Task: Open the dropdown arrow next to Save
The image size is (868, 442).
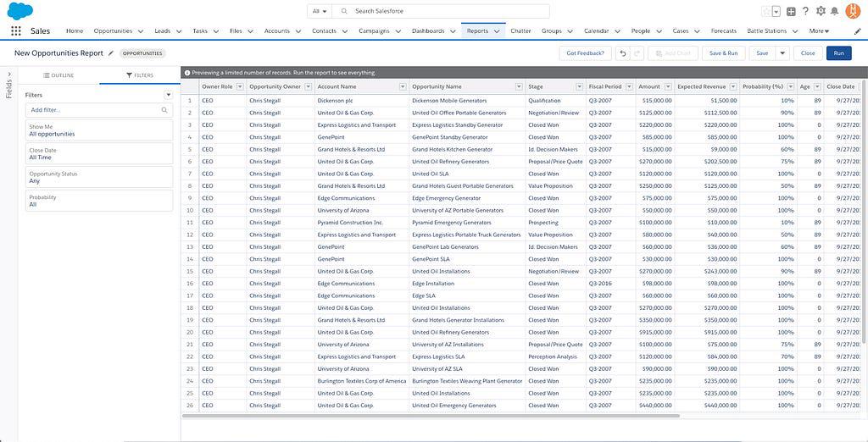Action: [782, 53]
